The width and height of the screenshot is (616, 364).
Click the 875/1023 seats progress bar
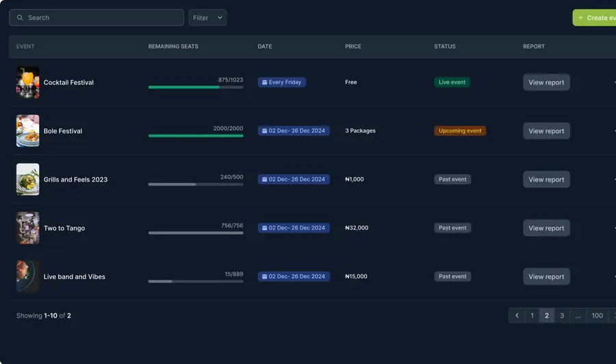tap(196, 87)
